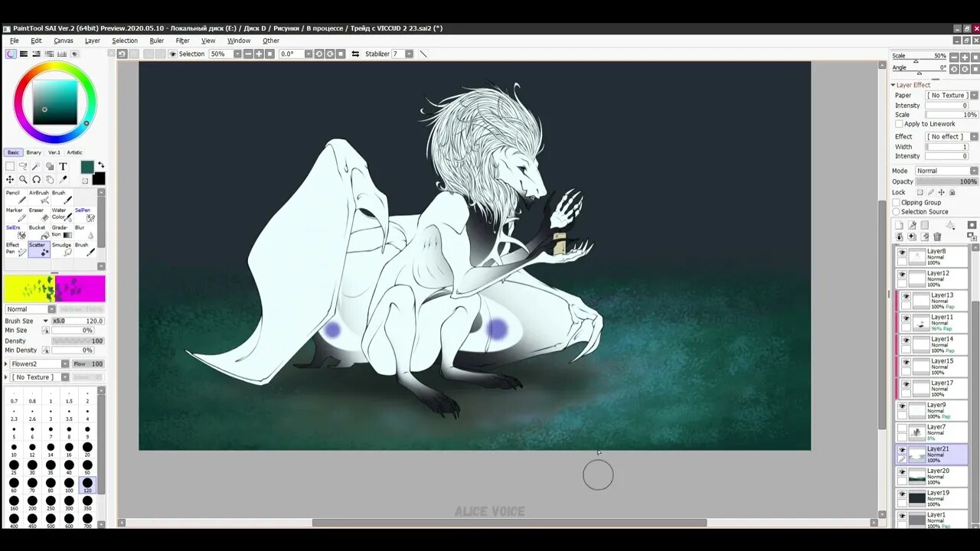Select the Water Color tool
The image size is (980, 551).
(62, 214)
